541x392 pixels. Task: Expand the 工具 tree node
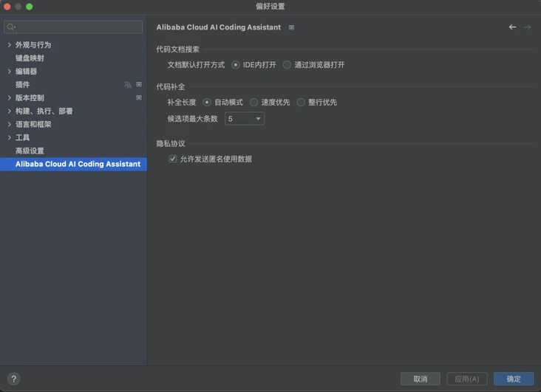point(10,137)
